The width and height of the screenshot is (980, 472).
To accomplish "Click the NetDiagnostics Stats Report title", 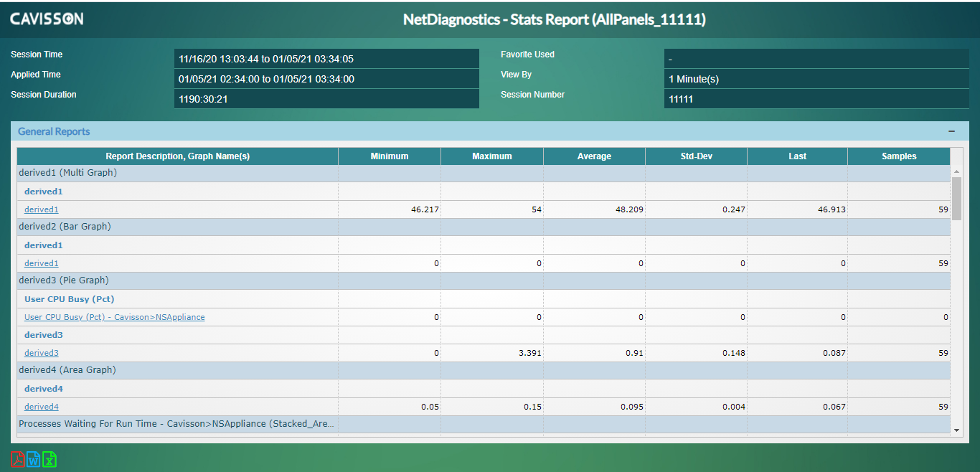I will 555,20.
